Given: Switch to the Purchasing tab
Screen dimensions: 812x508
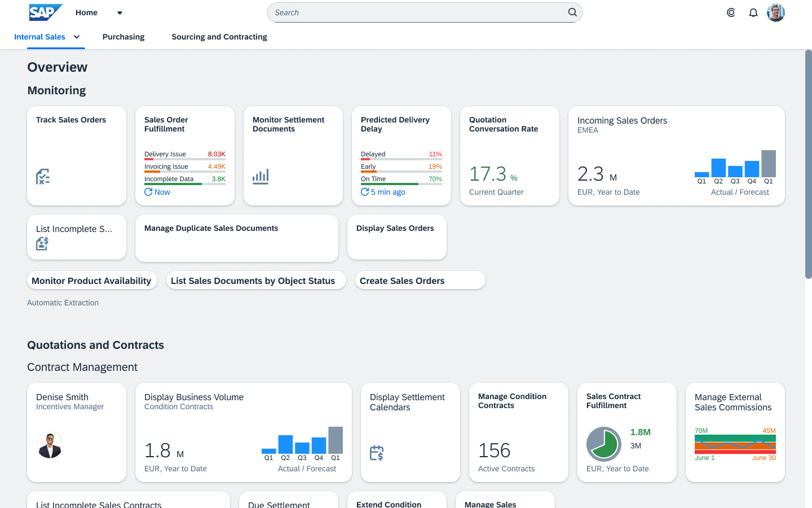Looking at the screenshot, I should [x=123, y=37].
